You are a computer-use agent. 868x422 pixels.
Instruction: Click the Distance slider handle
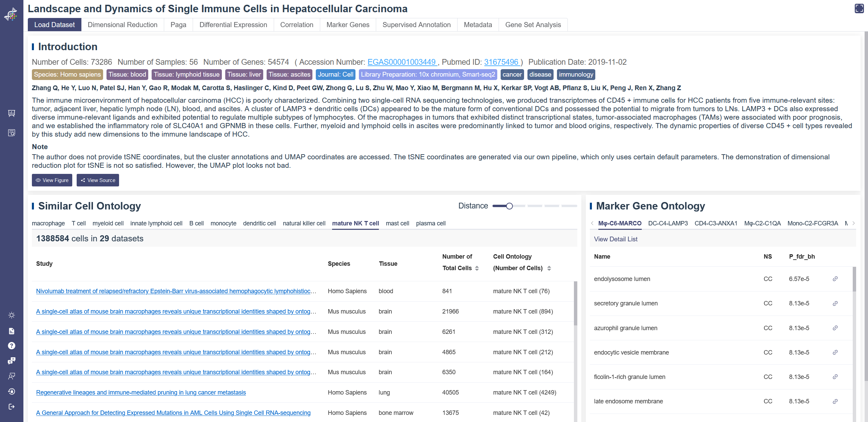[509, 206]
